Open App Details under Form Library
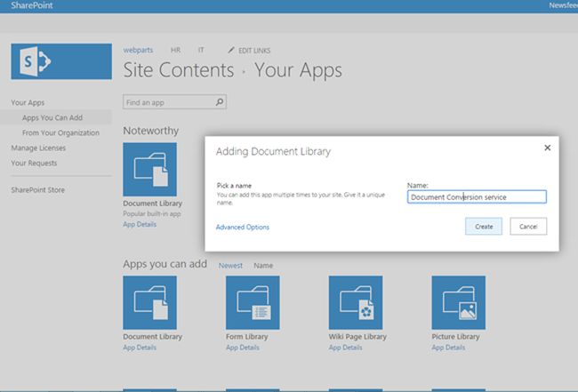Image resolution: width=578 pixels, height=392 pixels. tap(243, 348)
